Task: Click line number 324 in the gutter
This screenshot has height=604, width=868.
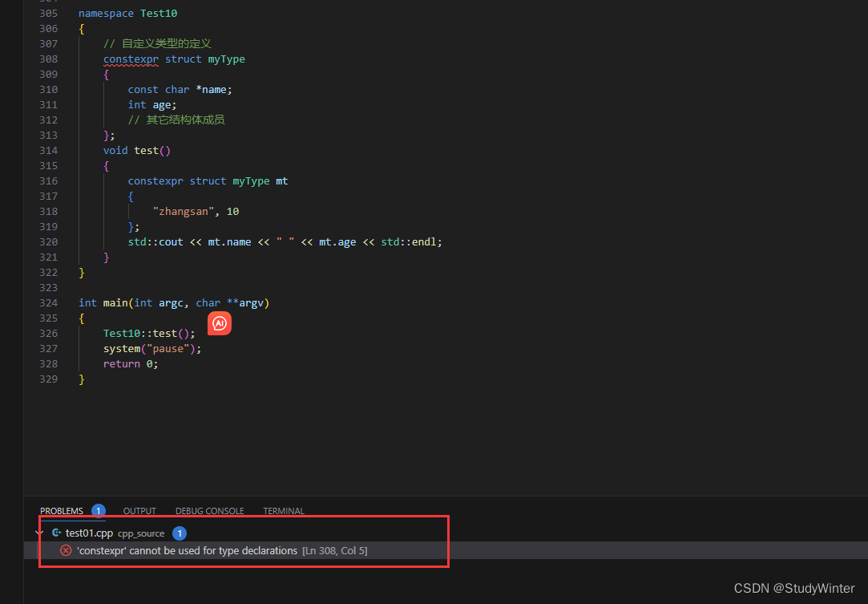Action: point(48,302)
